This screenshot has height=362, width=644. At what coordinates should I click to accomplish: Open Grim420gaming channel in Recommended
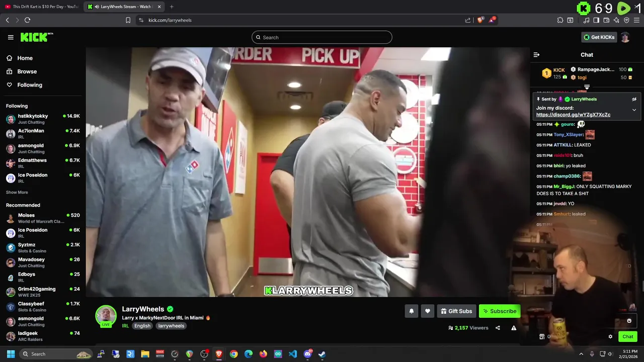tap(43, 292)
